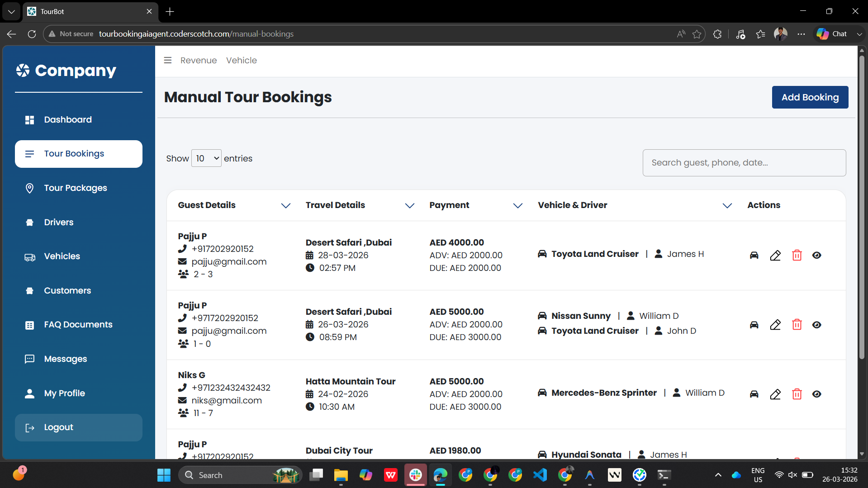Assign vehicle for the 28-03-2026 Desert Safari booking

tap(754, 255)
